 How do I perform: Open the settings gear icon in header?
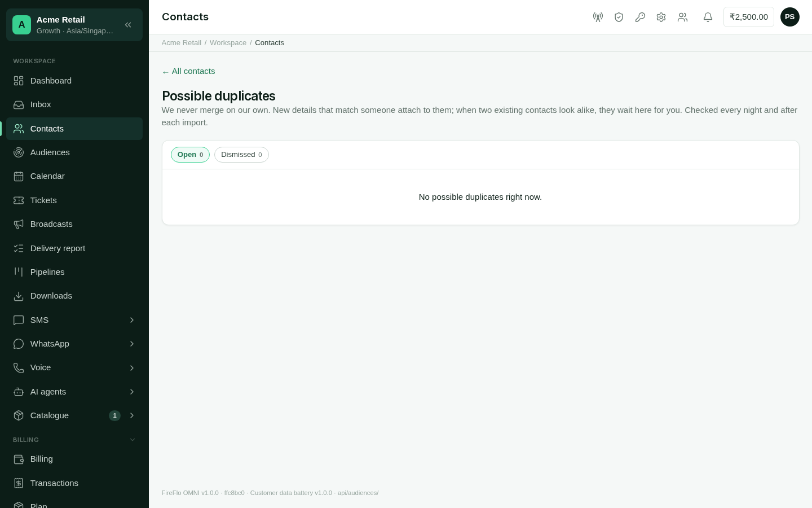click(661, 17)
